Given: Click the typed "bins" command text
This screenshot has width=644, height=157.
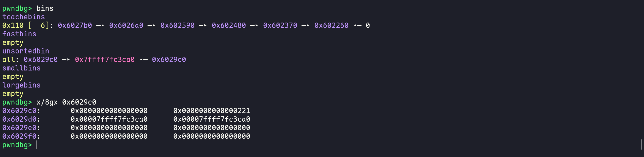Looking at the screenshot, I should pyautogui.click(x=45, y=9).
